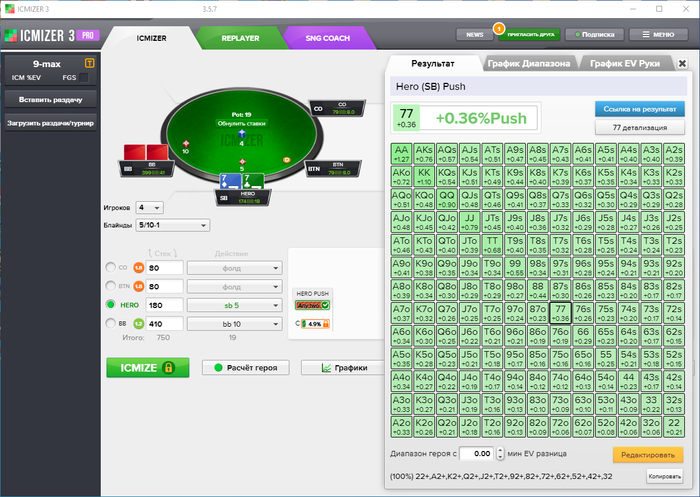700x497 pixels.
Task: Click the HERO SB seat plate
Action: coord(243,198)
